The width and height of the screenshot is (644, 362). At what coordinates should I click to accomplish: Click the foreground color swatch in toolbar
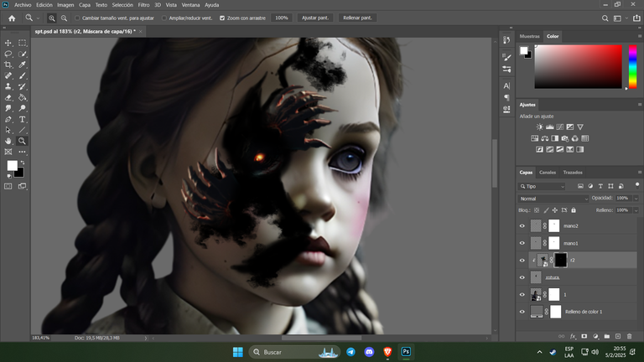13,165
